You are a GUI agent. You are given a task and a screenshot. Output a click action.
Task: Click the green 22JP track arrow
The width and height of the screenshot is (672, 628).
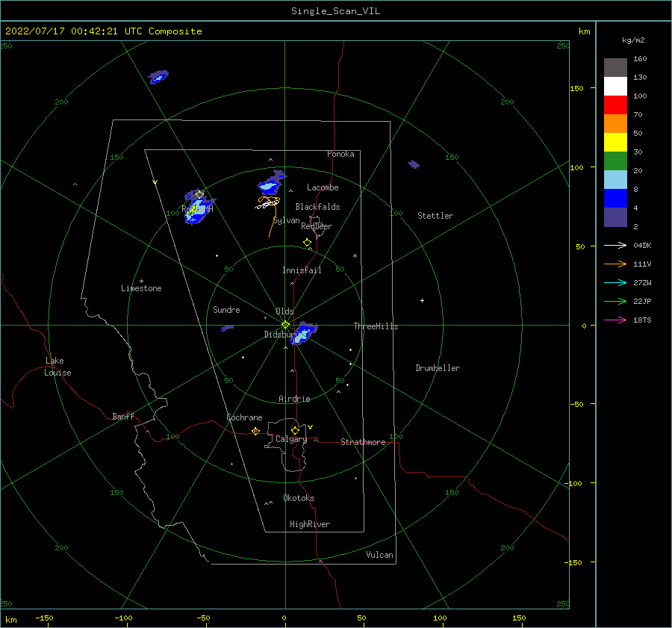[615, 302]
